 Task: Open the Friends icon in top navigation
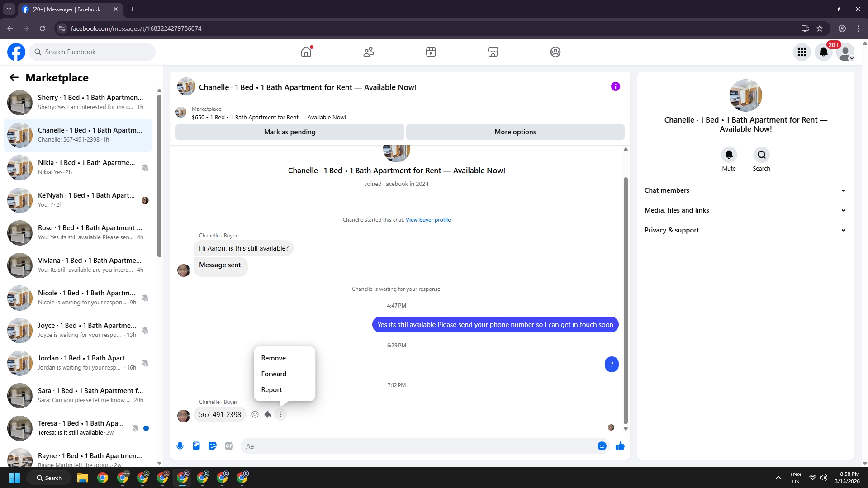coord(369,52)
